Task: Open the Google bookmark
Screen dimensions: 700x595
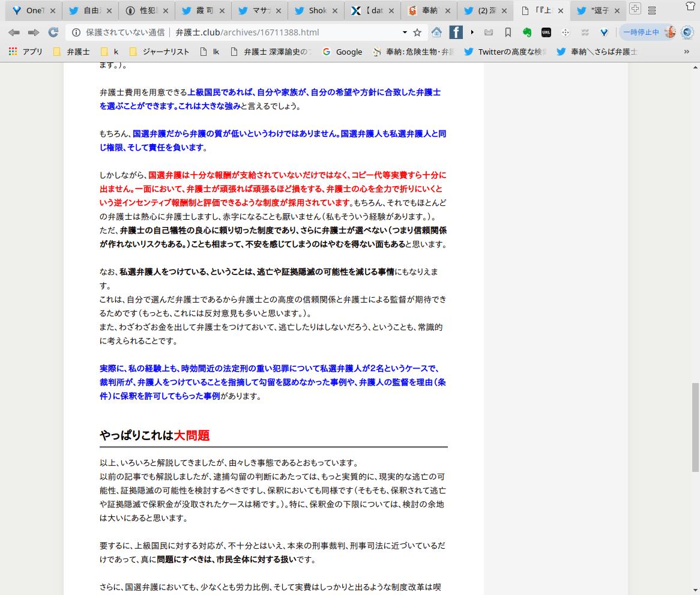Action: [x=342, y=52]
